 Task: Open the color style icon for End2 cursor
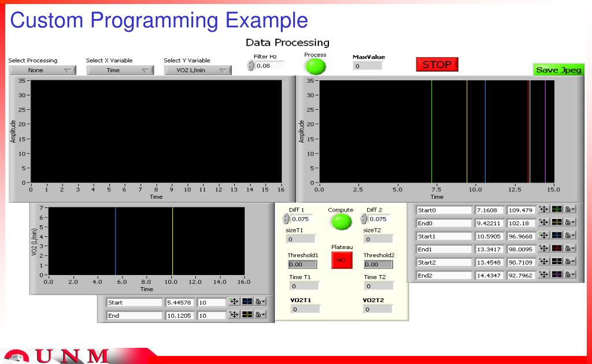coord(557,274)
